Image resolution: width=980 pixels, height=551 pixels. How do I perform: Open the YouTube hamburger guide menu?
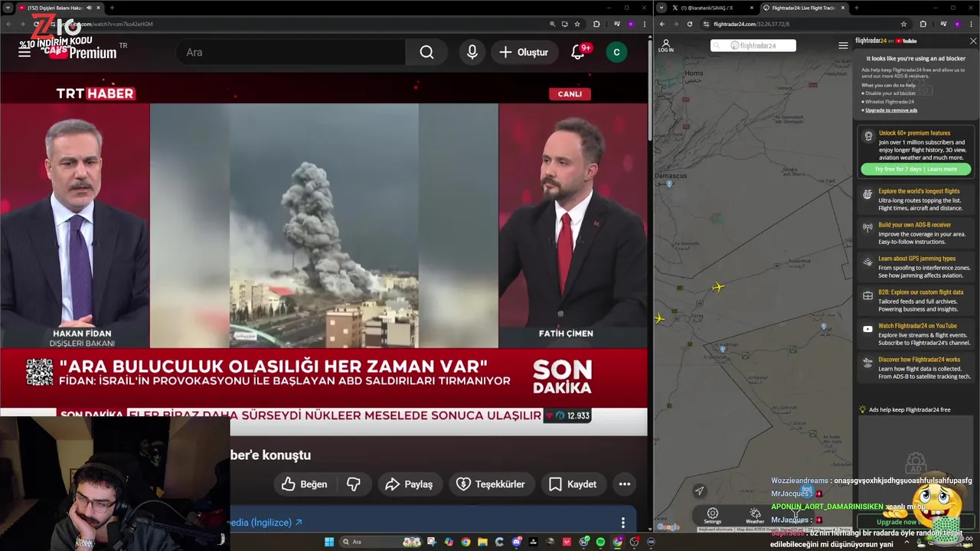tap(24, 52)
